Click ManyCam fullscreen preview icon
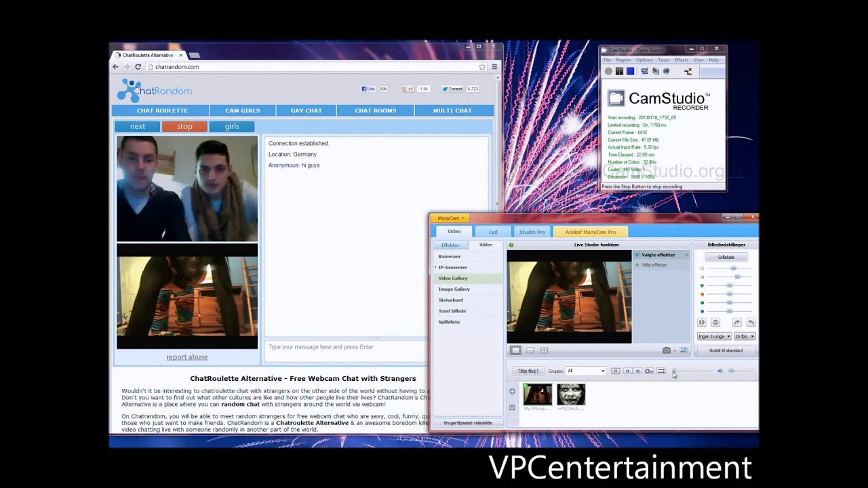 (684, 350)
